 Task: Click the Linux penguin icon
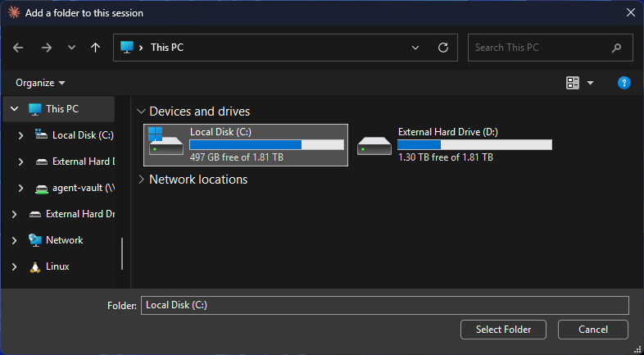(35, 266)
